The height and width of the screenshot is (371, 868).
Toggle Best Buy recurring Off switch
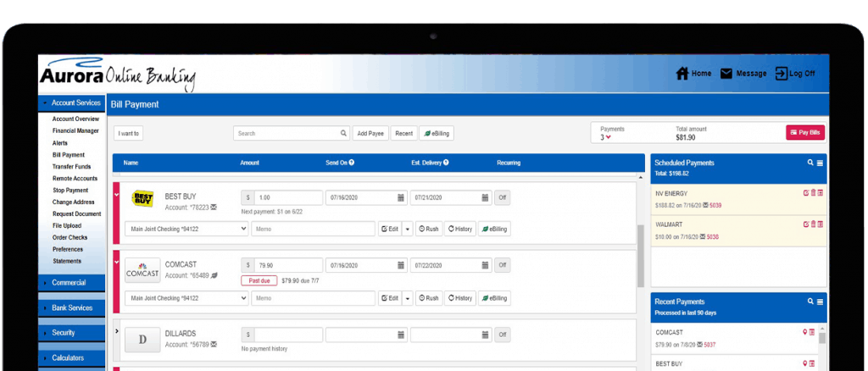click(502, 197)
